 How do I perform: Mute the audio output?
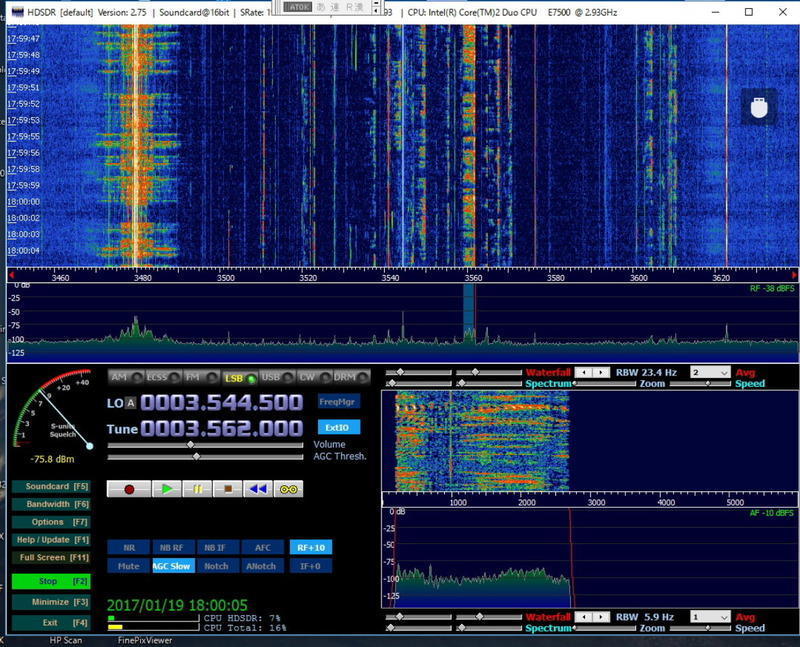point(129,566)
